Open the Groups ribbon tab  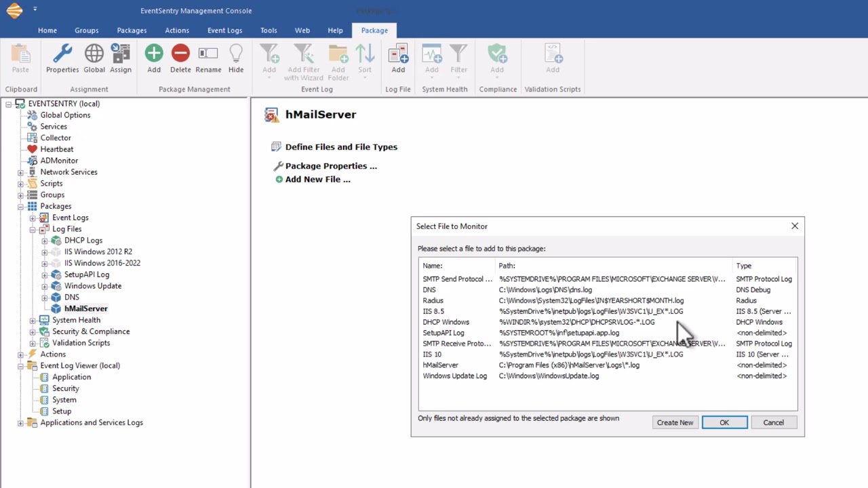click(87, 30)
